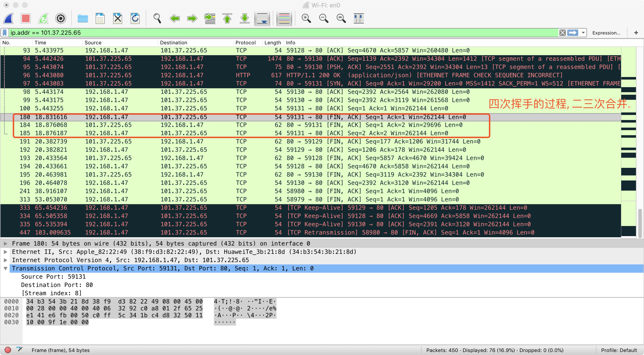
Task: Open recent filter history dropdown
Action: (x=583, y=33)
